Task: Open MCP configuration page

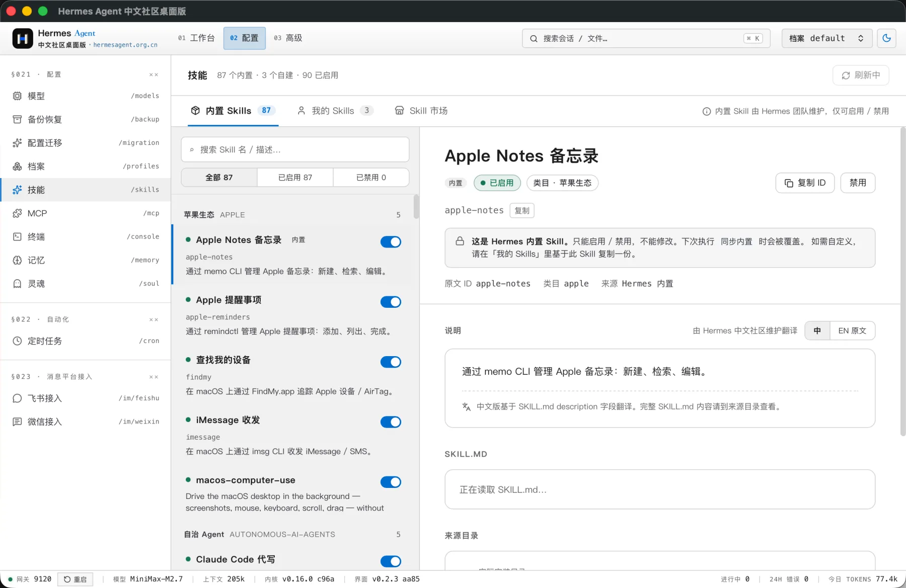Action: coord(86,213)
